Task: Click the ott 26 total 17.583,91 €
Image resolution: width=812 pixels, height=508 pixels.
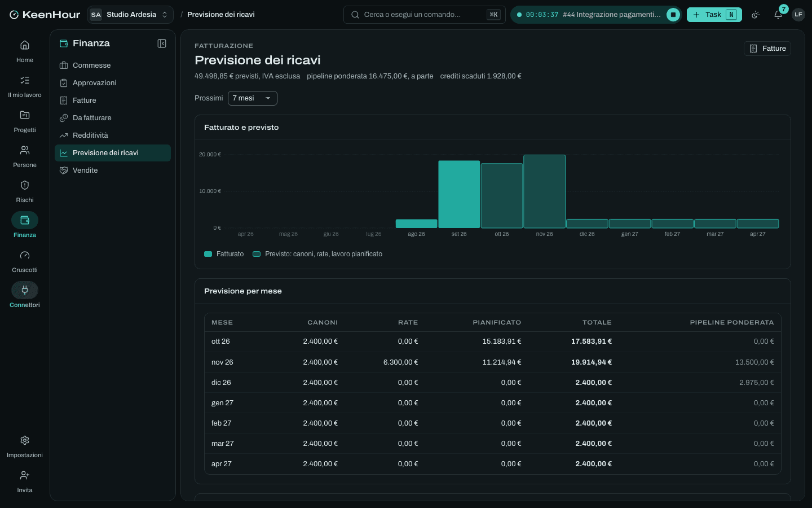Action: click(592, 341)
